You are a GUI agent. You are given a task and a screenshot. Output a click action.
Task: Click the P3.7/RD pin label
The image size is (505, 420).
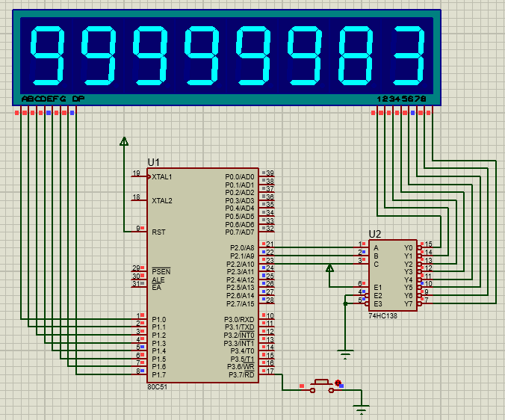tap(241, 374)
